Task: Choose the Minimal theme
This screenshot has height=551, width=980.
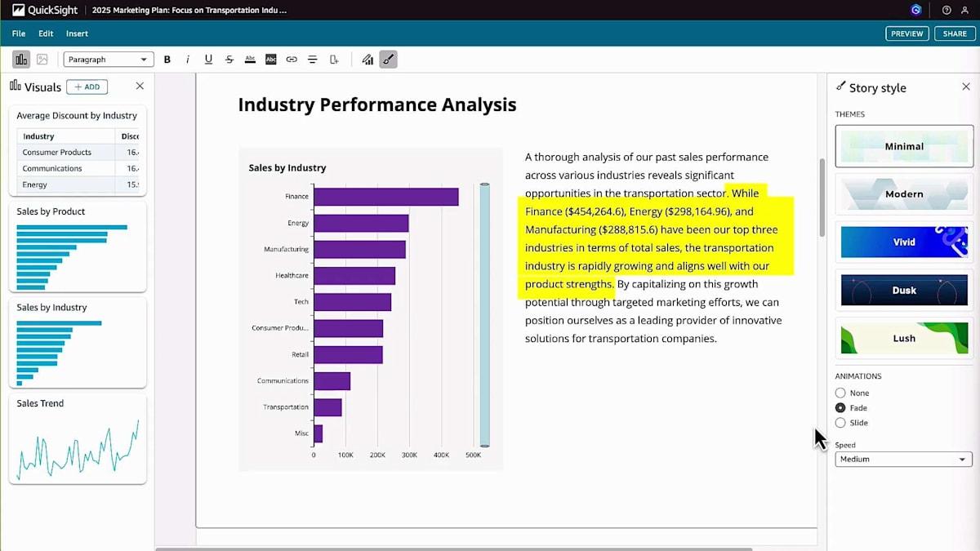Action: (904, 146)
